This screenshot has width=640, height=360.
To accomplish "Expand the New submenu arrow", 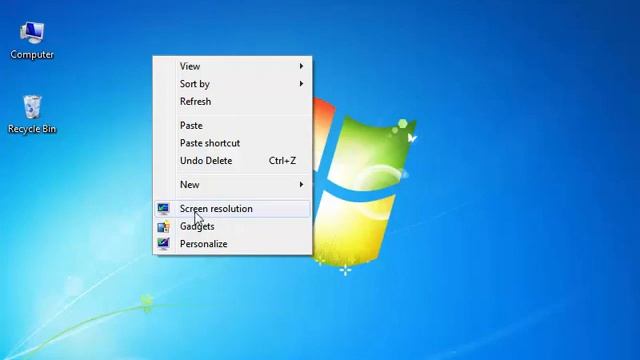I will (301, 184).
